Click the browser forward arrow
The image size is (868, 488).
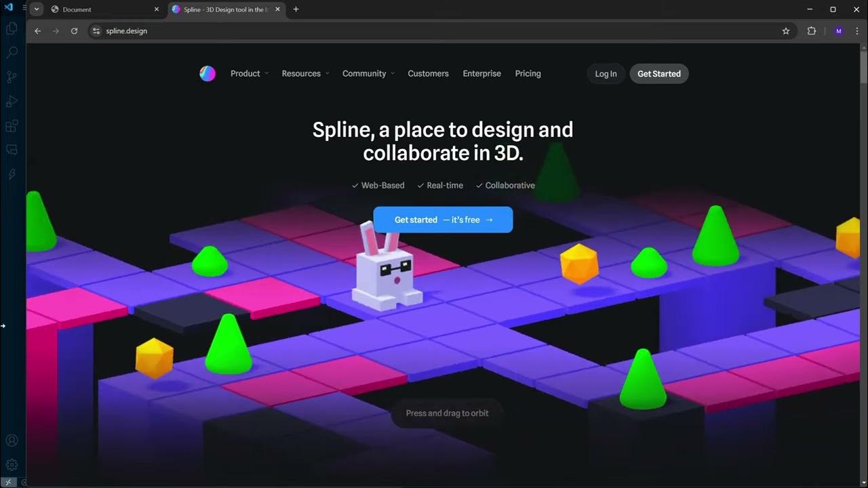click(x=56, y=31)
